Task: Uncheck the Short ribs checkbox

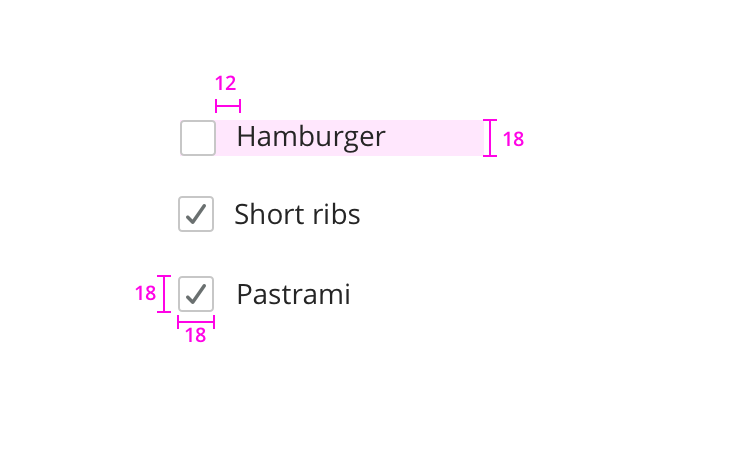Action: click(x=196, y=214)
